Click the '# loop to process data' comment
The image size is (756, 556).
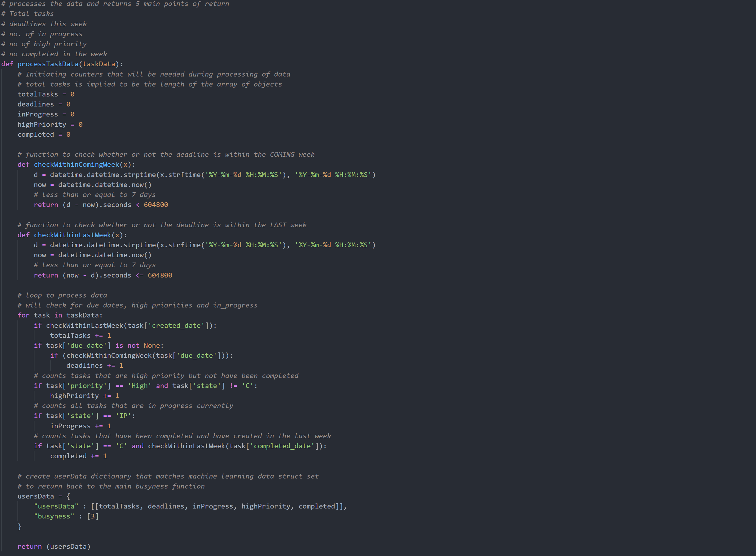coord(62,295)
